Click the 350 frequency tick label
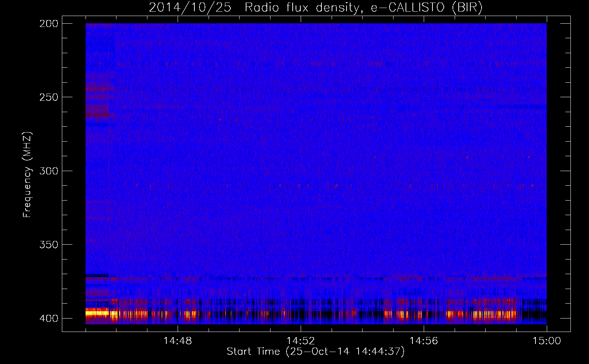This screenshot has height=364, width=589. pos(49,245)
